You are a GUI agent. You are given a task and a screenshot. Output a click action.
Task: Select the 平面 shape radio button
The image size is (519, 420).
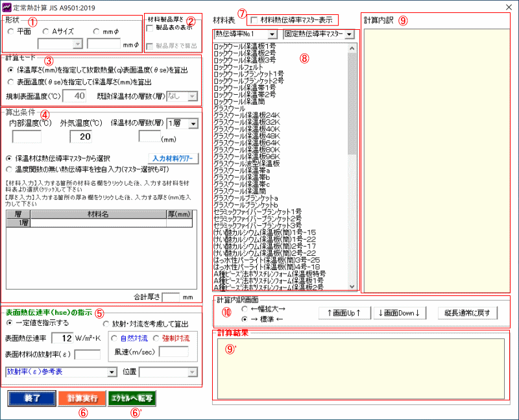12,31
